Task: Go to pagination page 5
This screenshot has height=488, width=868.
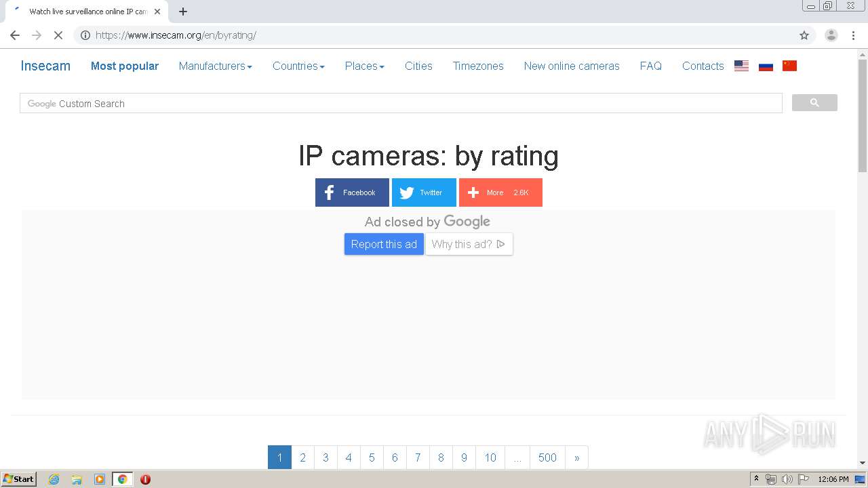Action: pyautogui.click(x=372, y=457)
